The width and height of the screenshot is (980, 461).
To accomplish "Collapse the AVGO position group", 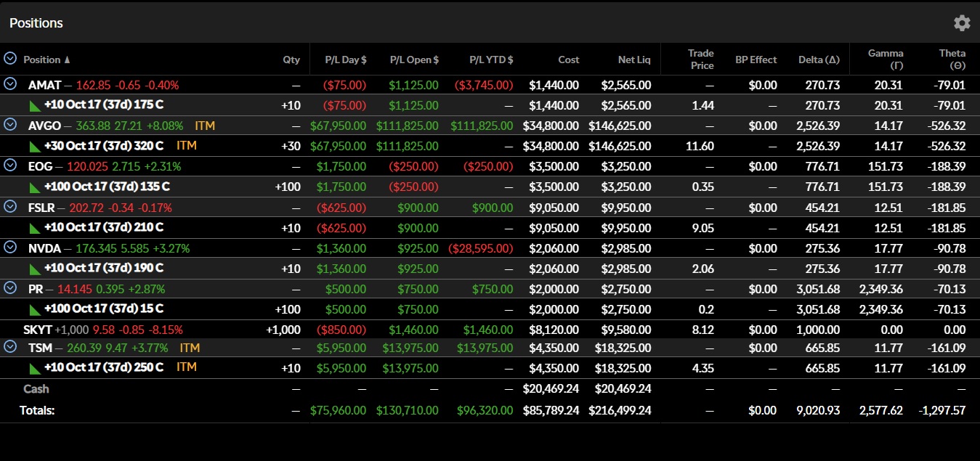I will point(10,125).
